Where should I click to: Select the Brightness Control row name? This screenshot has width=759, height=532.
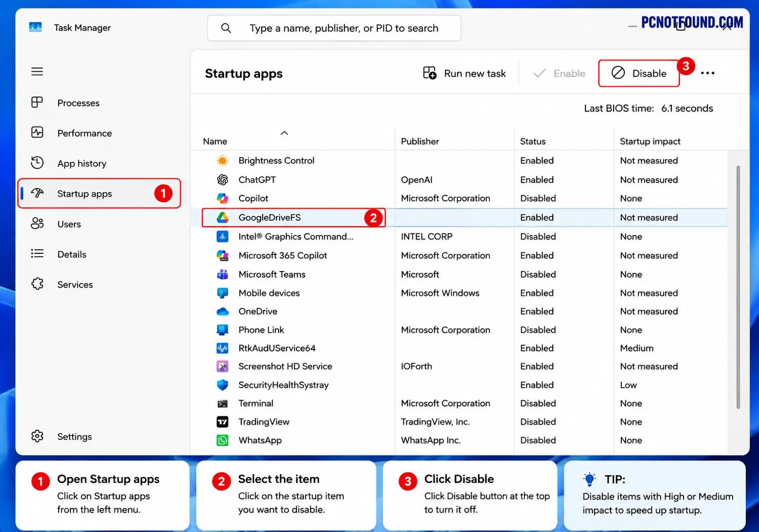click(276, 161)
